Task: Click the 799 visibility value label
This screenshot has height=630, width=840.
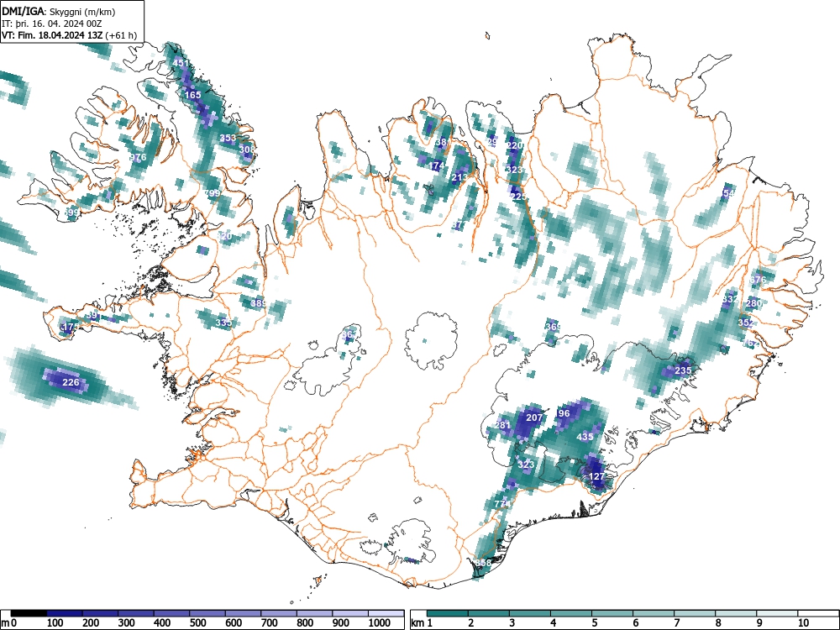Action: point(213,193)
